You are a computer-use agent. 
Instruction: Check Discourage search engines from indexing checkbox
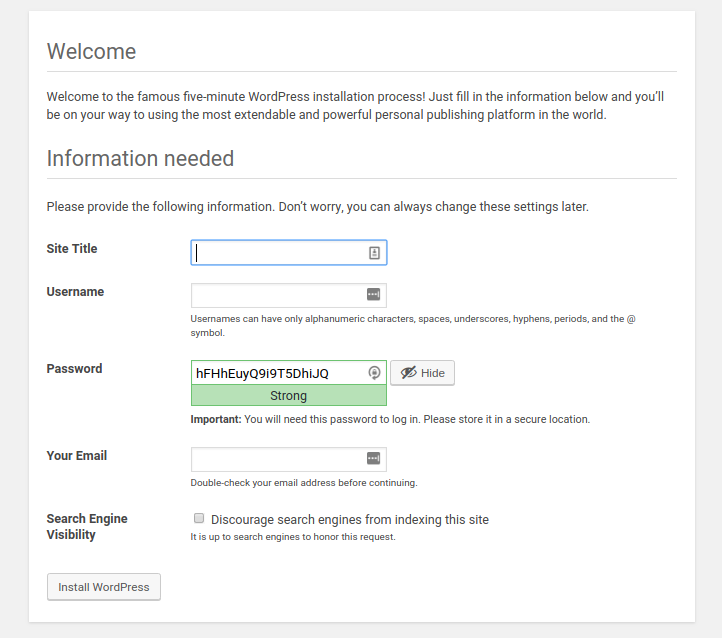199,518
